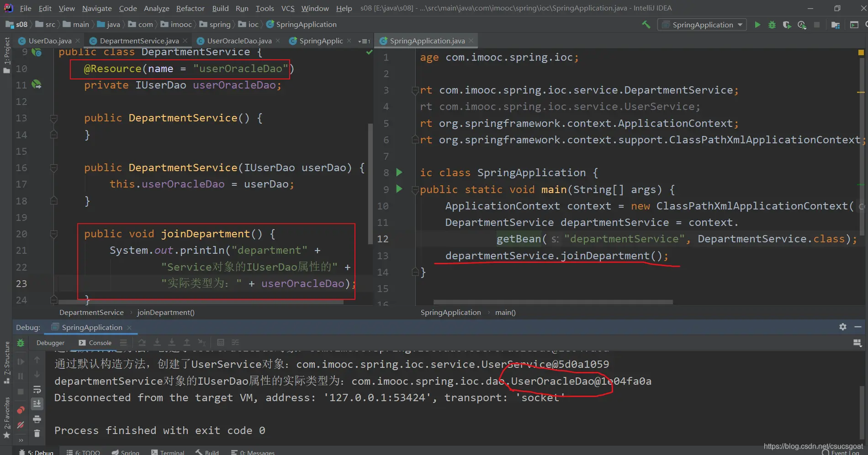This screenshot has width=868, height=455.
Task: Toggle mute breakpoints in the debug sidebar
Action: pos(21,425)
